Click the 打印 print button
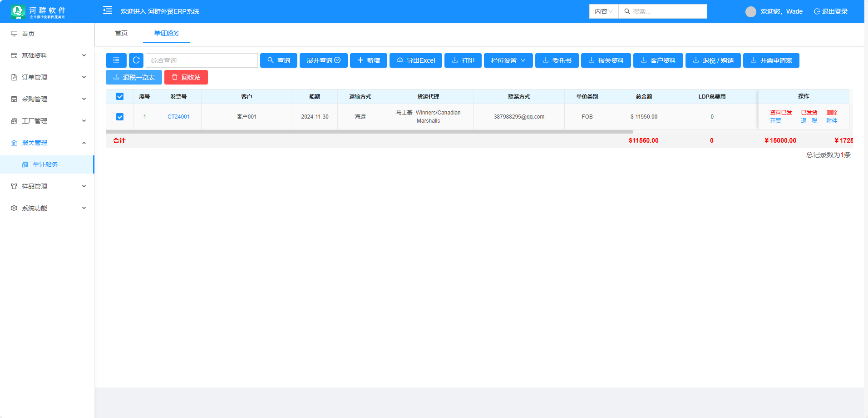Screen dimensions: 868x418 click(463, 60)
